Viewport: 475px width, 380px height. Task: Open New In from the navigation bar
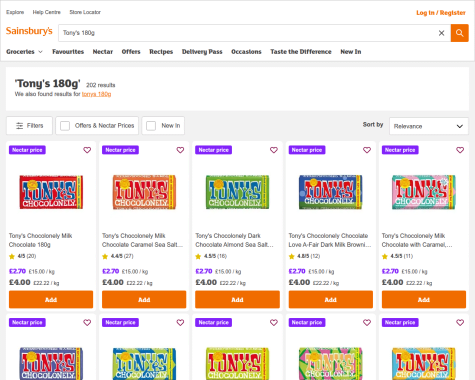click(351, 52)
